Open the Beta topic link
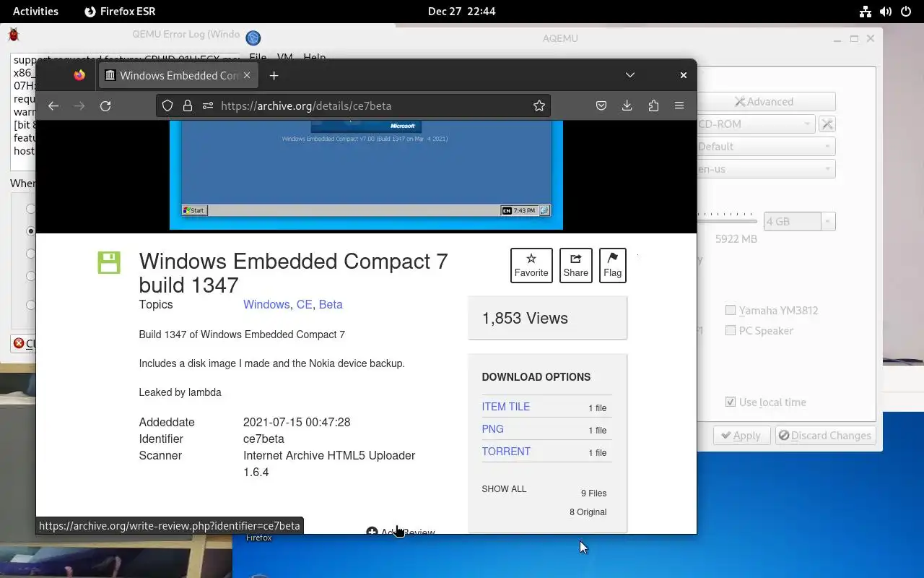Image resolution: width=924 pixels, height=578 pixels. pos(331,304)
